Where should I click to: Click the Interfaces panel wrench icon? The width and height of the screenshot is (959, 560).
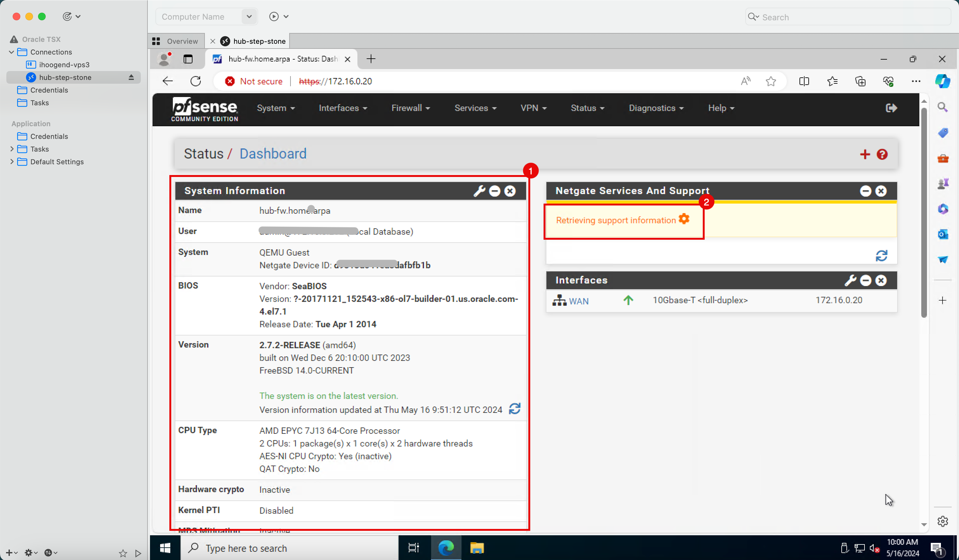pyautogui.click(x=850, y=280)
